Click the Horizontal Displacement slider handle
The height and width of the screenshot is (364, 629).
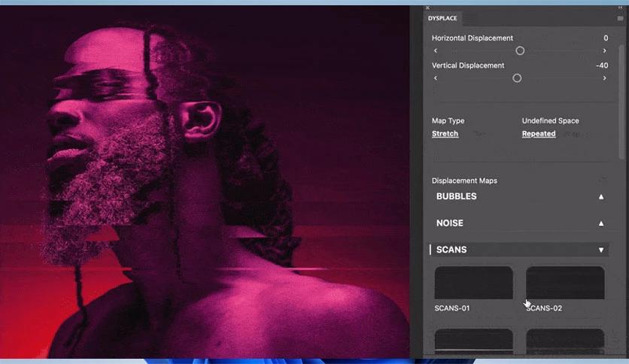click(x=520, y=50)
